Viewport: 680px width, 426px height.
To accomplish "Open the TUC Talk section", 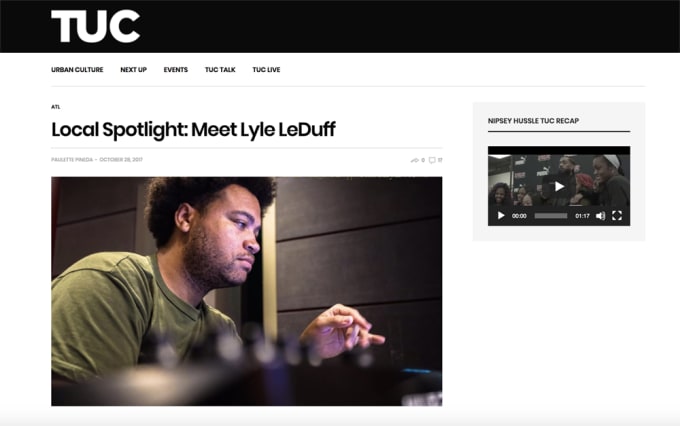I will click(x=220, y=69).
